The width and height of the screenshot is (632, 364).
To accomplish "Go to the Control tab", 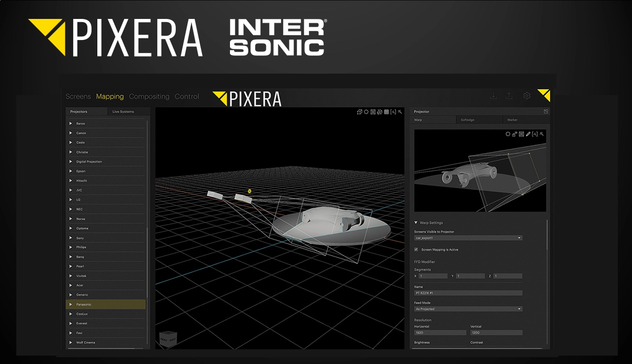I will click(x=187, y=96).
